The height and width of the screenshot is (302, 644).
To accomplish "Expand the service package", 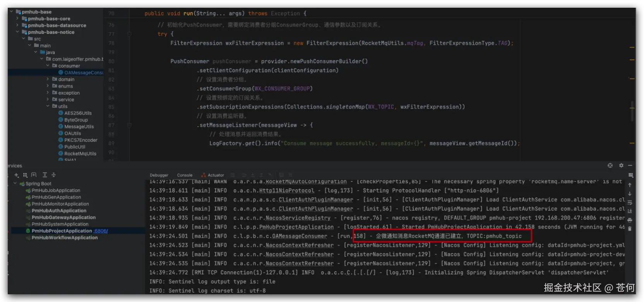I will [x=48, y=99].
